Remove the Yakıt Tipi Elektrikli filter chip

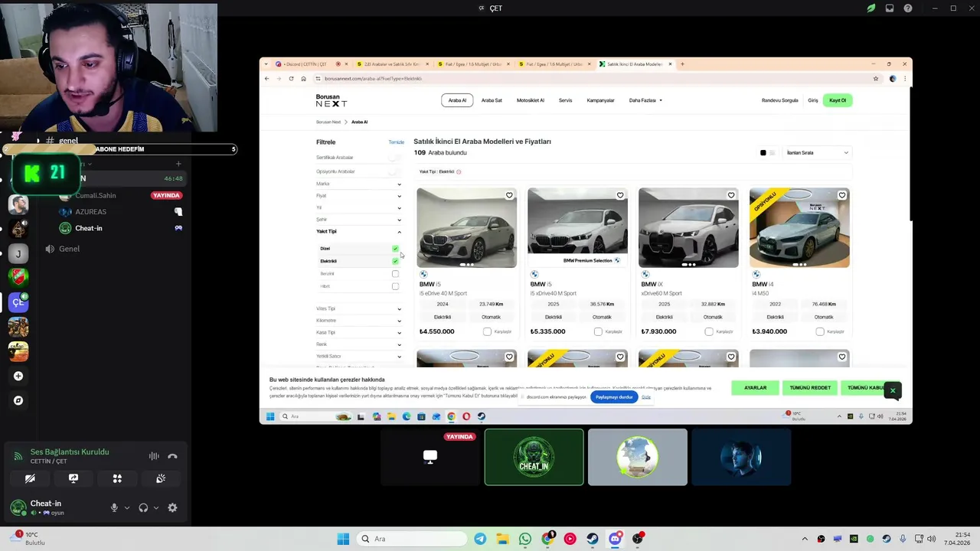[459, 171]
